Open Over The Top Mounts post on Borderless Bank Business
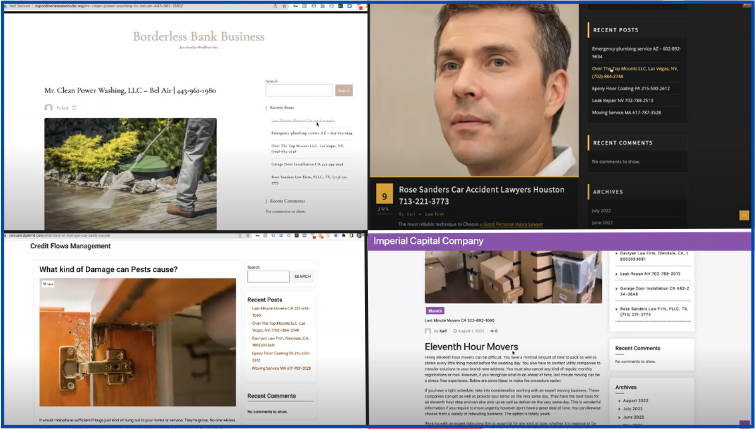The width and height of the screenshot is (755, 429). [x=308, y=148]
